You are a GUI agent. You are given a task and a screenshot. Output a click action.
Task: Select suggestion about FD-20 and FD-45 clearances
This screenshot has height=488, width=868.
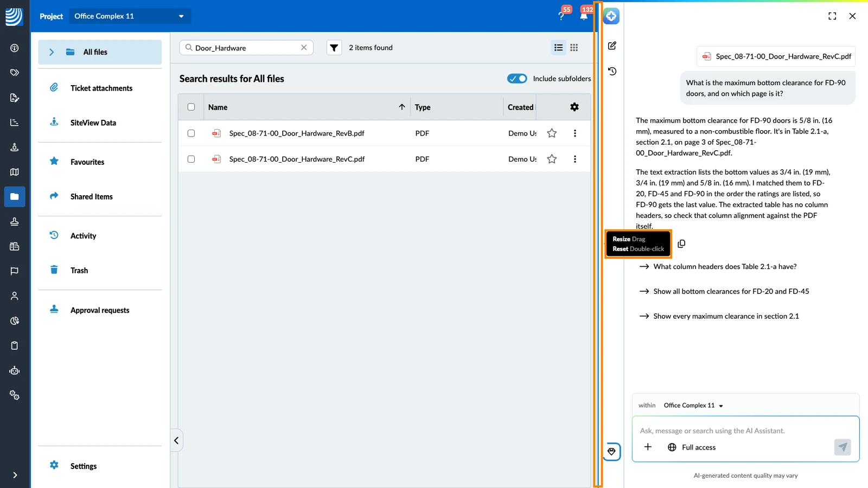[x=724, y=292]
